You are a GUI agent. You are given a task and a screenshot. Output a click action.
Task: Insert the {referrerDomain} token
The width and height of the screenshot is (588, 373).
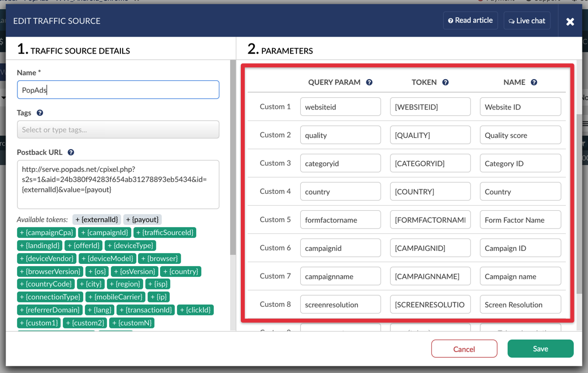pos(50,310)
